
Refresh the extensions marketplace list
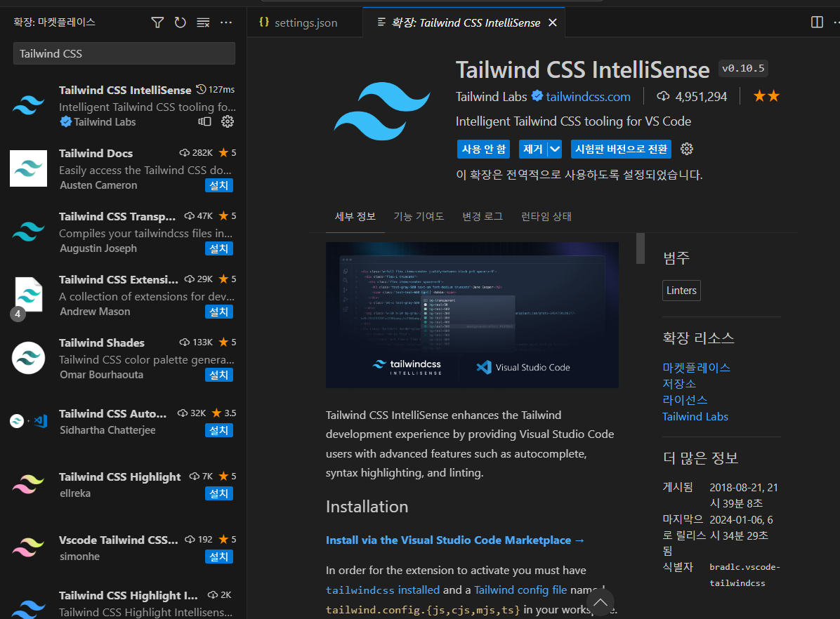point(180,22)
